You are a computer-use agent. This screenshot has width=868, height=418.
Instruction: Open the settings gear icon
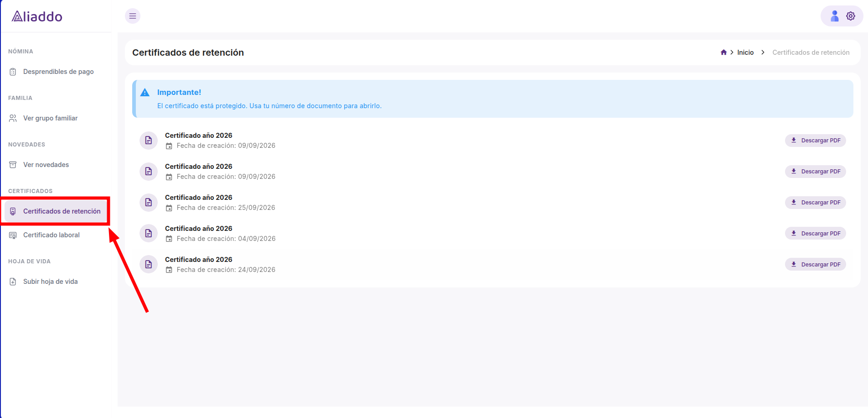851,16
